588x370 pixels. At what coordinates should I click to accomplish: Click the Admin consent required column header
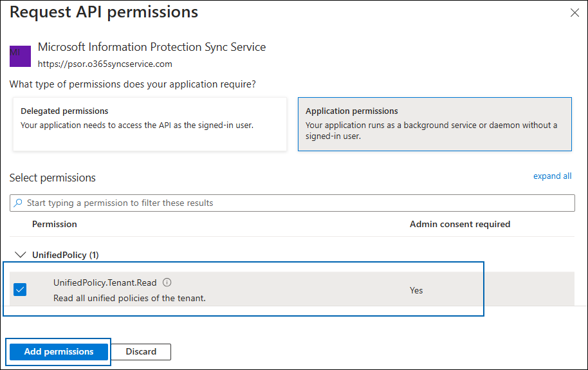[459, 224]
